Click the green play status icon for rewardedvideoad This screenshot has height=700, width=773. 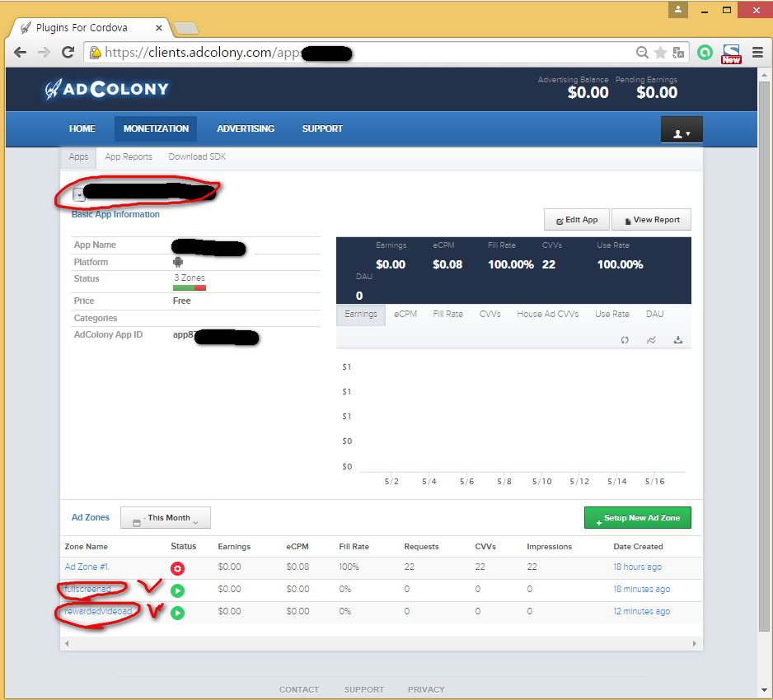tap(177, 613)
